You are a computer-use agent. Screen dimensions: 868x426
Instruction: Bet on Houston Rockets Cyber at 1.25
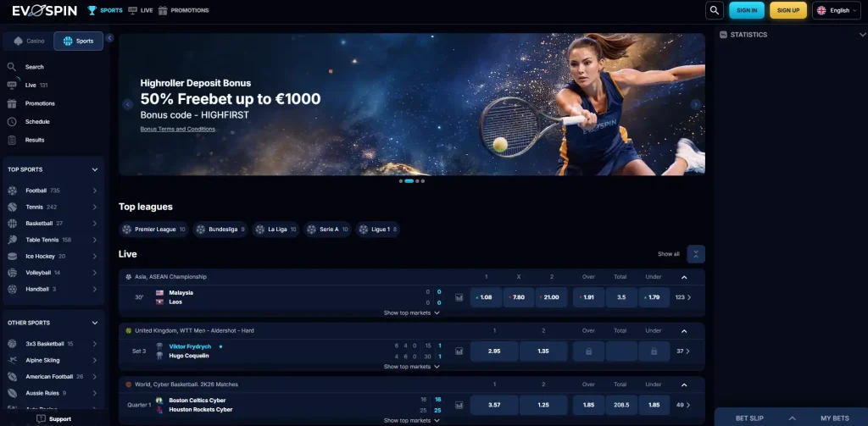point(543,405)
